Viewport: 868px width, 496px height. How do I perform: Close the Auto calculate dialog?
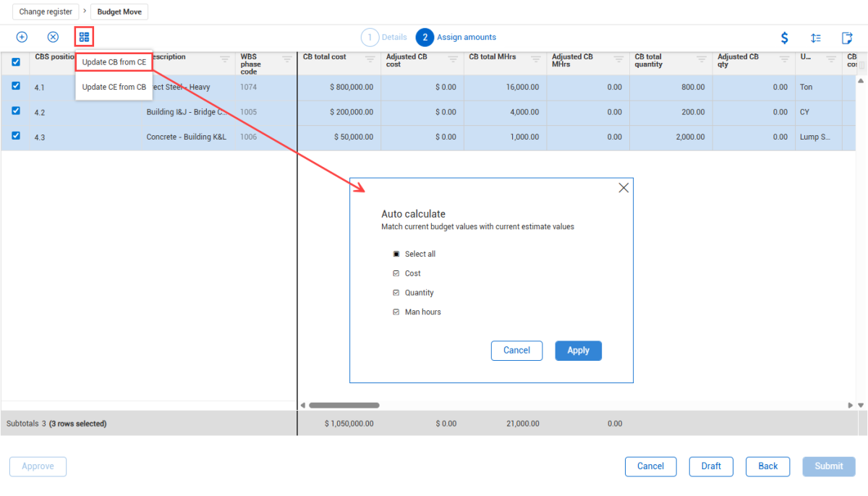point(624,188)
